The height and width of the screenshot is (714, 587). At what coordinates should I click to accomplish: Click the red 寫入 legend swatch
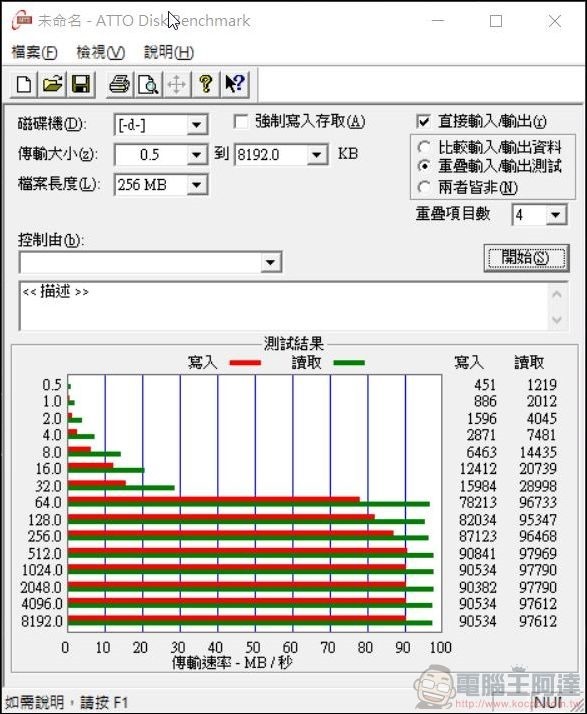point(245,363)
